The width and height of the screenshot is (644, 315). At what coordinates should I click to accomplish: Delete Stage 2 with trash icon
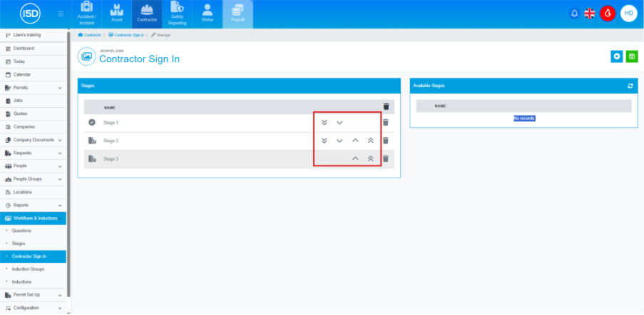[385, 141]
